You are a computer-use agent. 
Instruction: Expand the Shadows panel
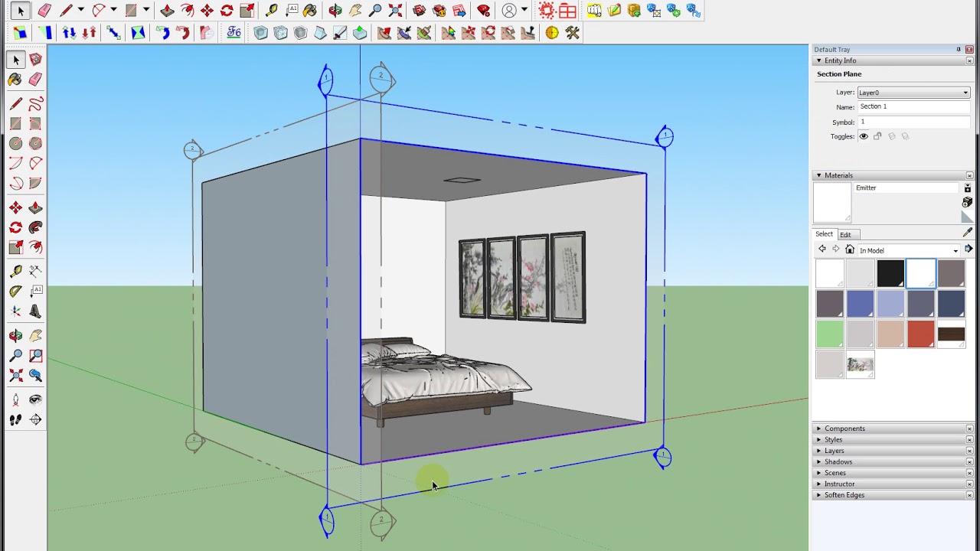(818, 462)
